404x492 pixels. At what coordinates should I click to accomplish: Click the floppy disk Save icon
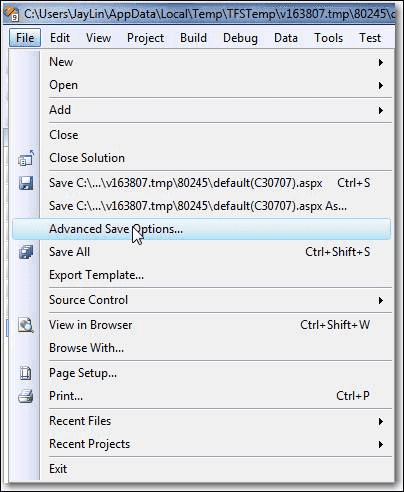pos(26,183)
